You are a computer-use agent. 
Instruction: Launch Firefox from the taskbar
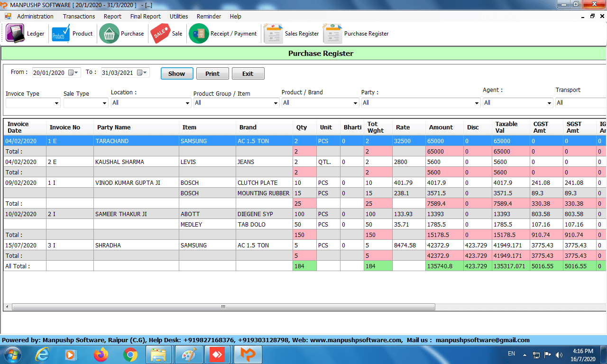click(101, 354)
